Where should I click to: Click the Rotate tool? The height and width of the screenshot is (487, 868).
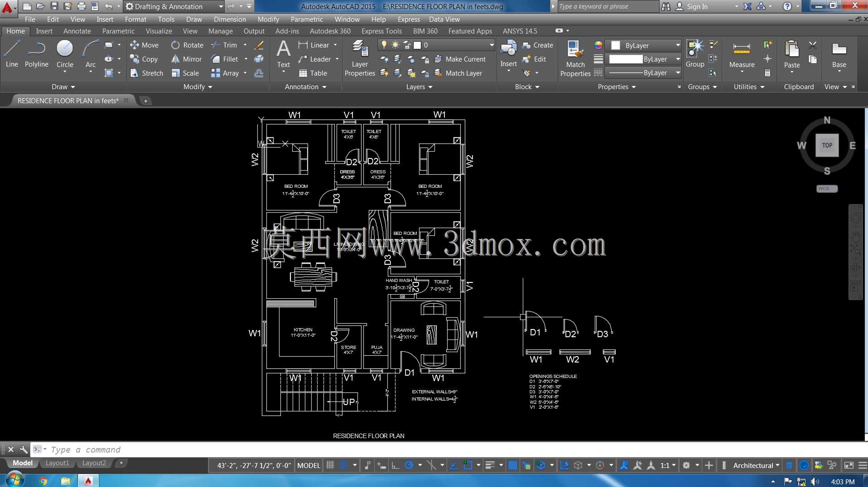tap(187, 45)
